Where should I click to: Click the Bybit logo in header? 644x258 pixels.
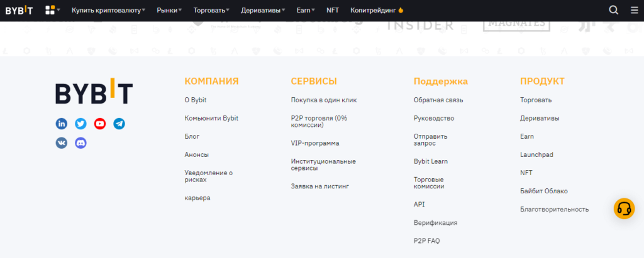point(19,11)
